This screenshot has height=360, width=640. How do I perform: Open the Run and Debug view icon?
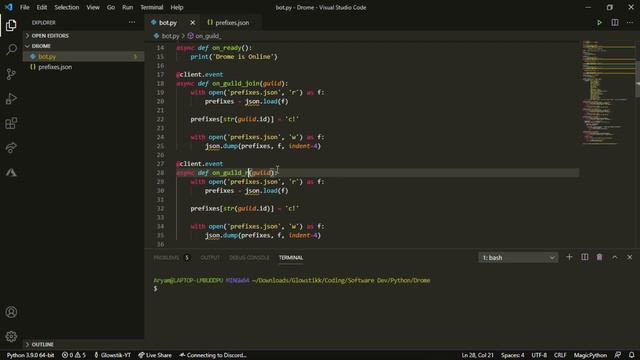point(11,99)
